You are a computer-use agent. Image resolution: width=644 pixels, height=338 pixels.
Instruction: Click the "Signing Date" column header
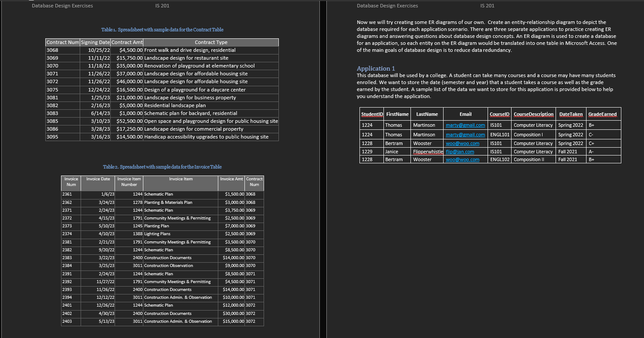pos(95,42)
